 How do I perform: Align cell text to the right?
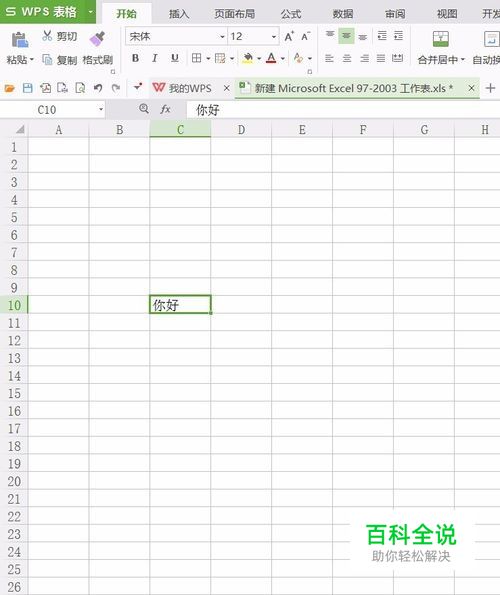point(364,58)
